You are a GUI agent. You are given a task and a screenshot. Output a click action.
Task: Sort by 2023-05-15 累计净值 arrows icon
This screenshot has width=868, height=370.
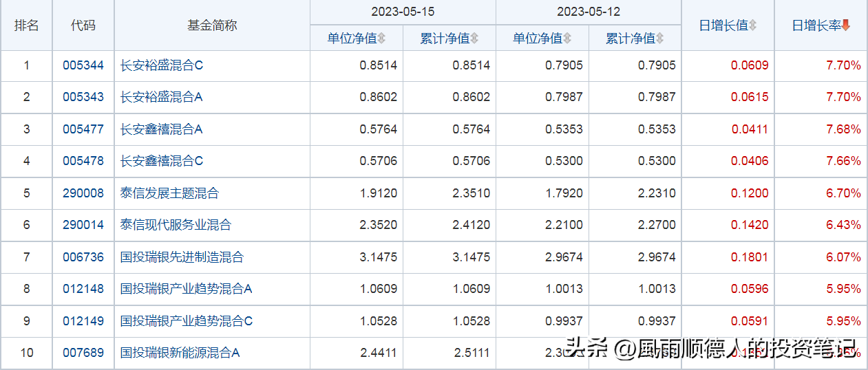[474, 39]
